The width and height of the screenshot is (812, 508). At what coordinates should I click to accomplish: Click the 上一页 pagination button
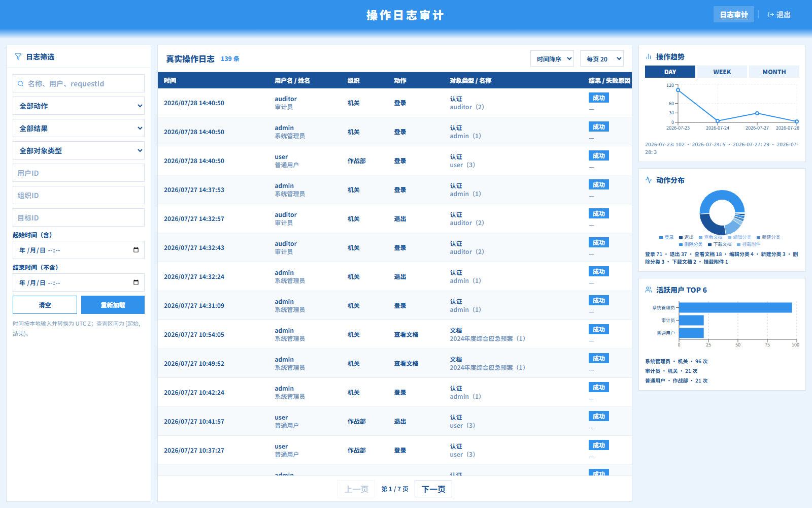(x=356, y=489)
